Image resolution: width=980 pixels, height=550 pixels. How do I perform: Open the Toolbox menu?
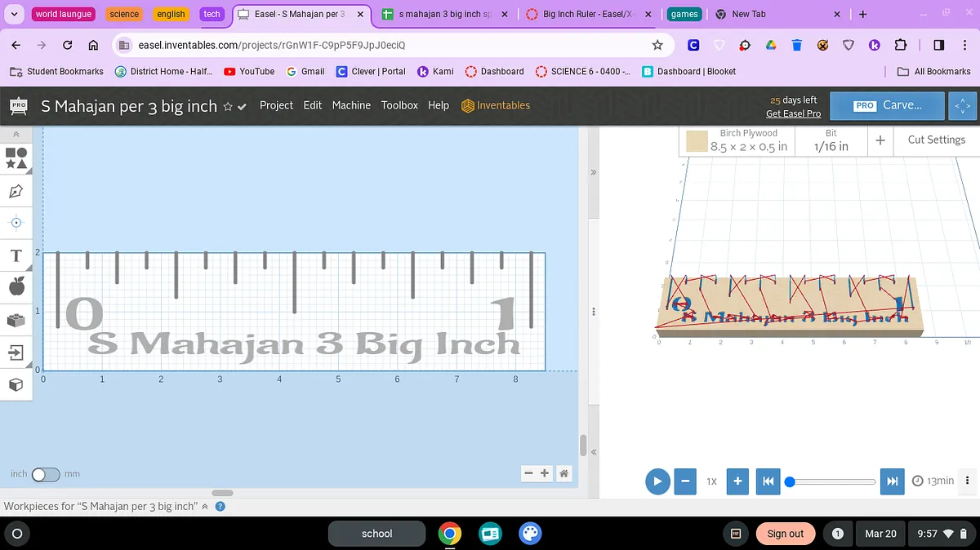pyautogui.click(x=399, y=105)
